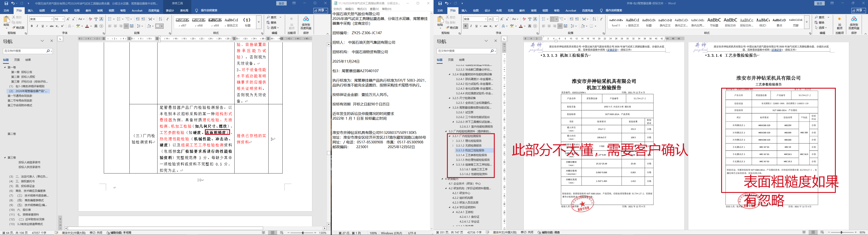The width and height of the screenshot is (868, 235).
Task: Toggle Italic in left Word window
Action: (x=37, y=26)
